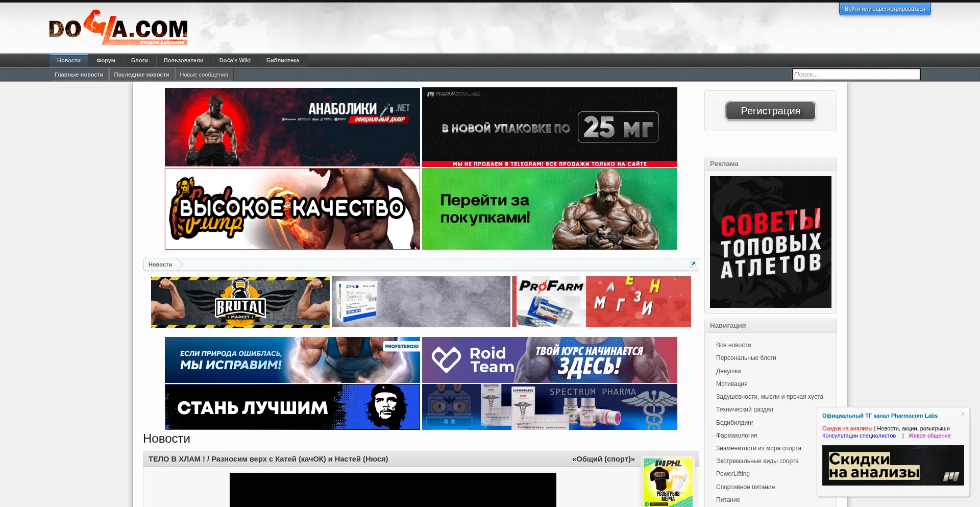The image size is (980, 507).
Task: Click the embedded video player area
Action: pos(393,490)
